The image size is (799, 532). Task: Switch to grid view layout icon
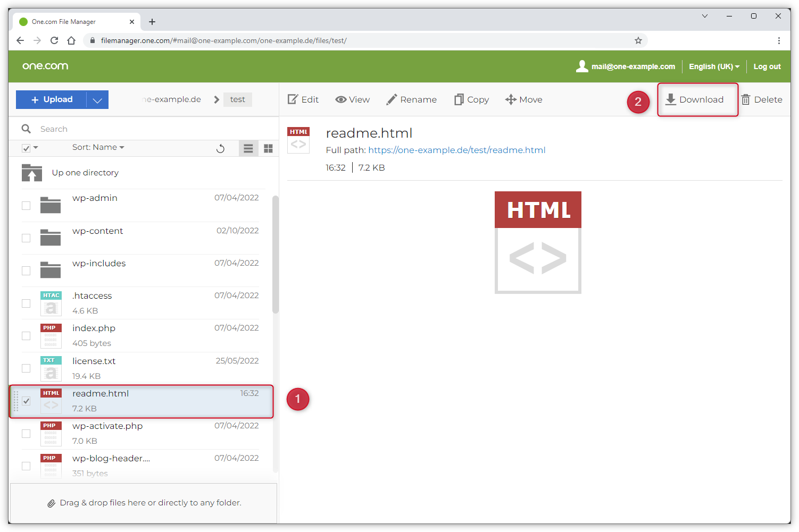tap(268, 149)
